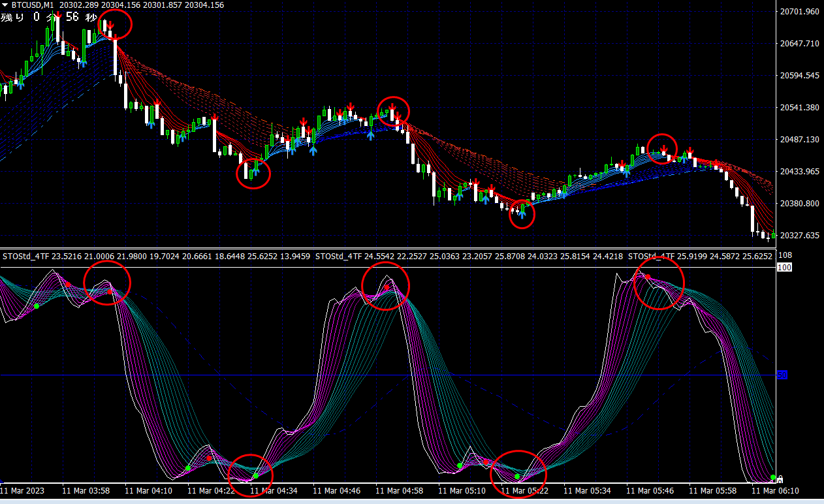Viewport: 824px width, 504px height.
Task: Click the red dot inside the 04:58 stochastic circle
Action: pyautogui.click(x=387, y=287)
